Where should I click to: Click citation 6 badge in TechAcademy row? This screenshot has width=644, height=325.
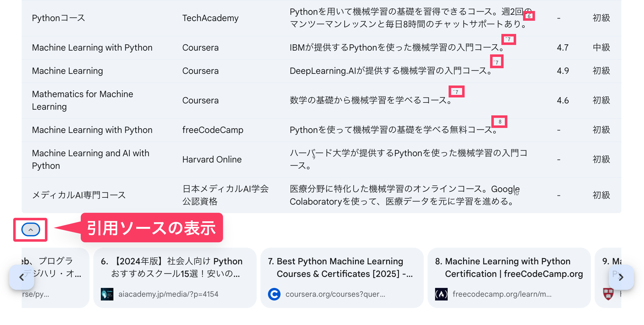coord(529,16)
